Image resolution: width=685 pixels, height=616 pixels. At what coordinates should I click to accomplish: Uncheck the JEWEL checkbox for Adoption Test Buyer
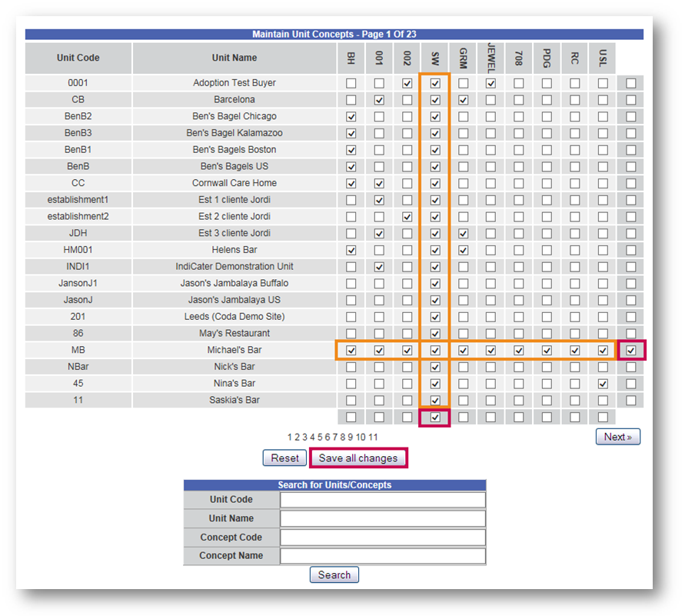(490, 83)
